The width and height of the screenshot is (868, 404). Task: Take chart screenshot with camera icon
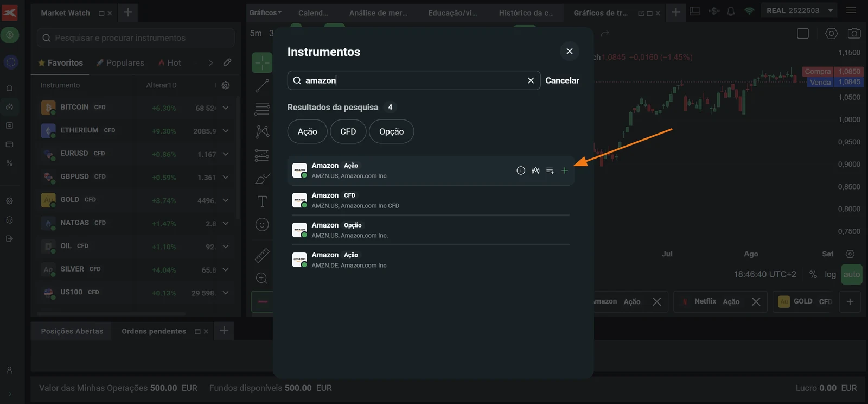(854, 34)
